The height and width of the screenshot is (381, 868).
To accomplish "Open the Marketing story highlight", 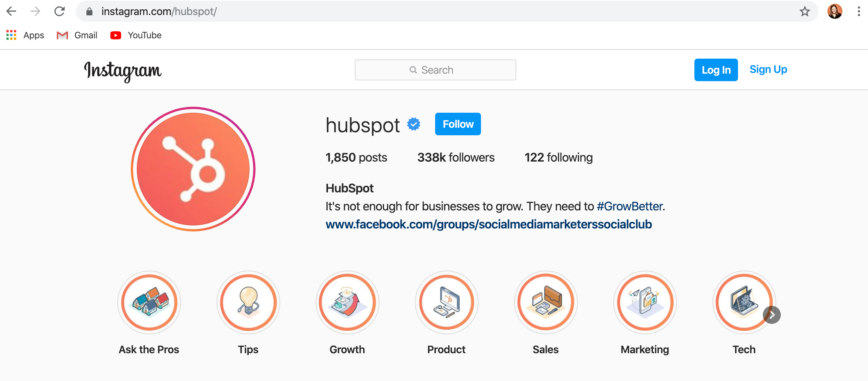I will click(645, 302).
